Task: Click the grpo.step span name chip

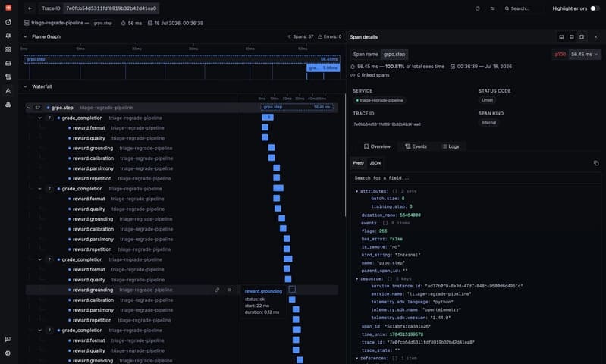Action: [394, 54]
